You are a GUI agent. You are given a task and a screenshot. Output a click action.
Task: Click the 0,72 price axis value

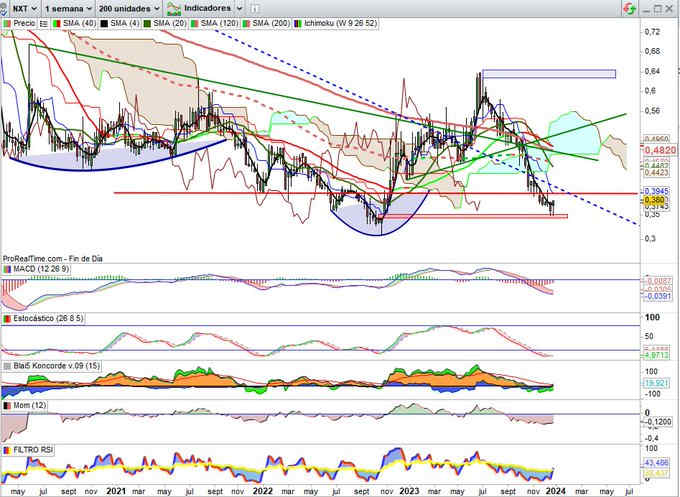click(653, 32)
